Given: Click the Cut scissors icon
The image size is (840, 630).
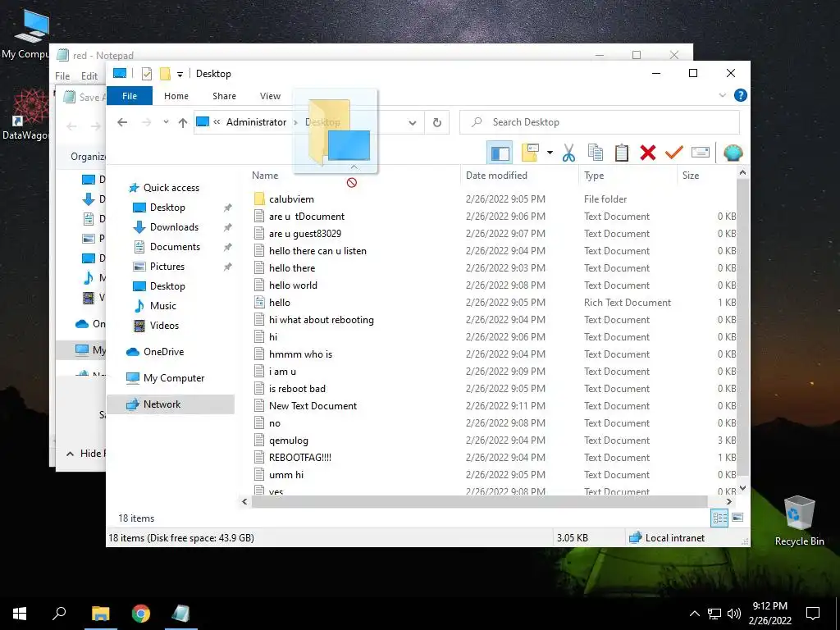Looking at the screenshot, I should tap(568, 153).
